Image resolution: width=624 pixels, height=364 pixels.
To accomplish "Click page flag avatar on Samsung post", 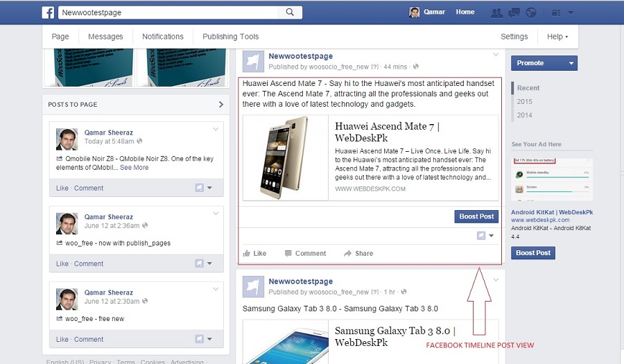I will coord(253,286).
